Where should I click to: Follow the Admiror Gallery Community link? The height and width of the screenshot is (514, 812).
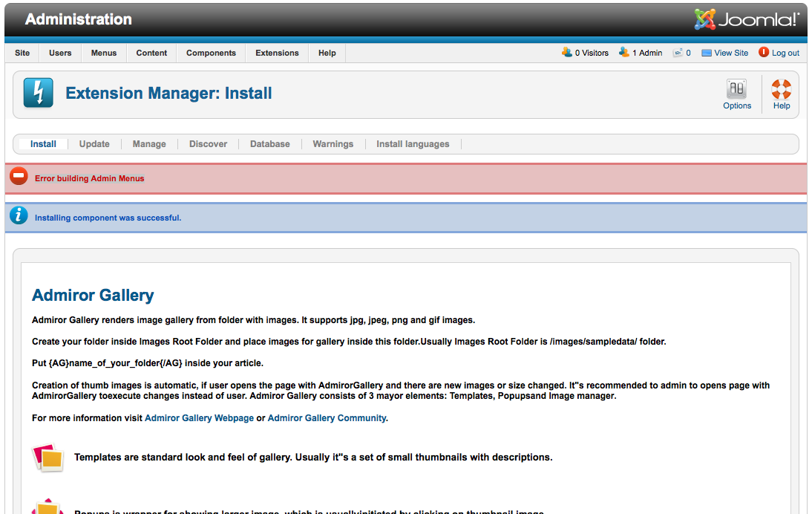coord(327,418)
